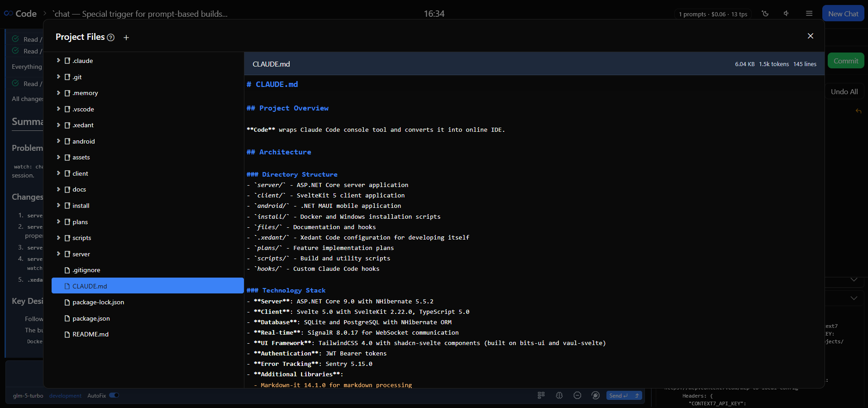This screenshot has width=868, height=408.
Task: Click the up arrow on the Send button
Action: (x=637, y=395)
